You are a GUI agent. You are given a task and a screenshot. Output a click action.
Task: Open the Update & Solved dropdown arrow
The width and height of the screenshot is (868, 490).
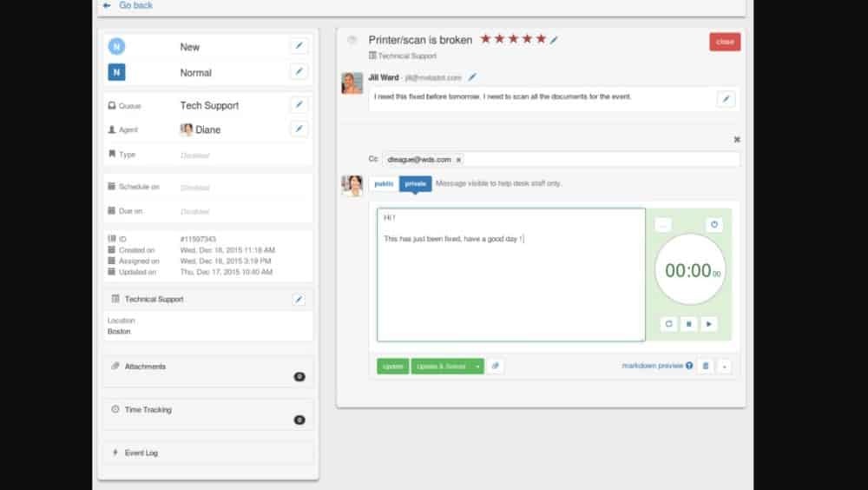coord(477,367)
